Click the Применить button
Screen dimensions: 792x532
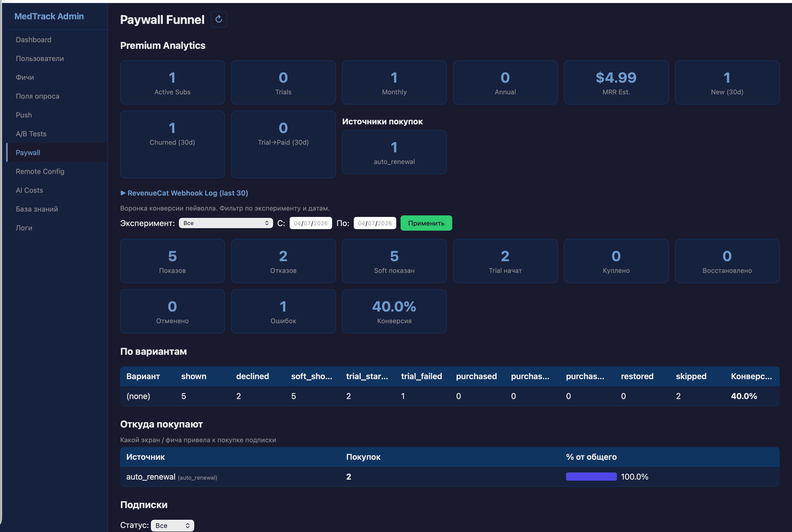(x=426, y=223)
